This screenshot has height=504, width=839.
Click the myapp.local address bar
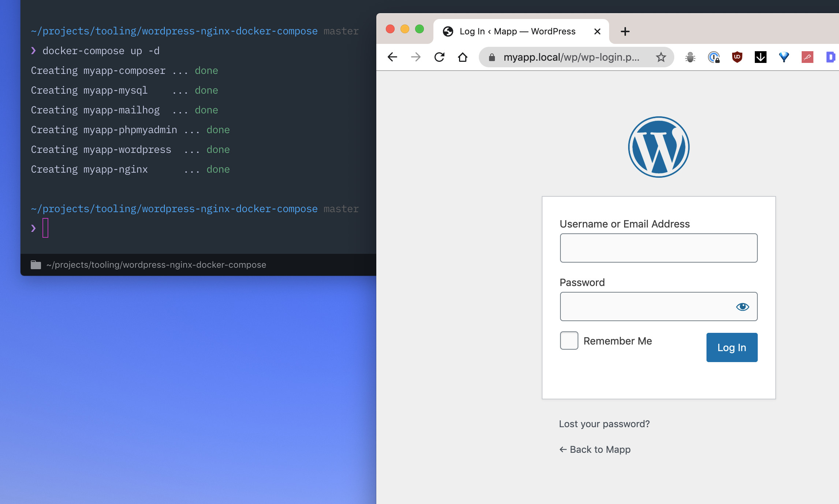click(x=571, y=57)
